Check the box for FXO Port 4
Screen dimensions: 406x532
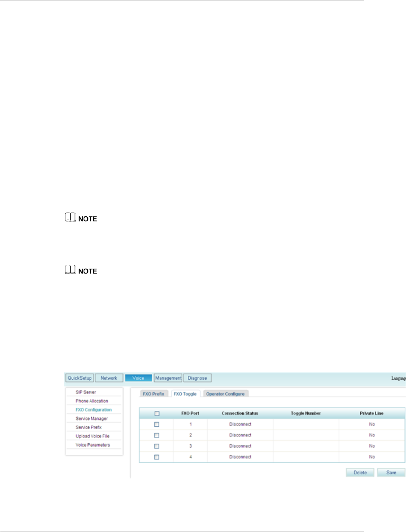(x=157, y=457)
